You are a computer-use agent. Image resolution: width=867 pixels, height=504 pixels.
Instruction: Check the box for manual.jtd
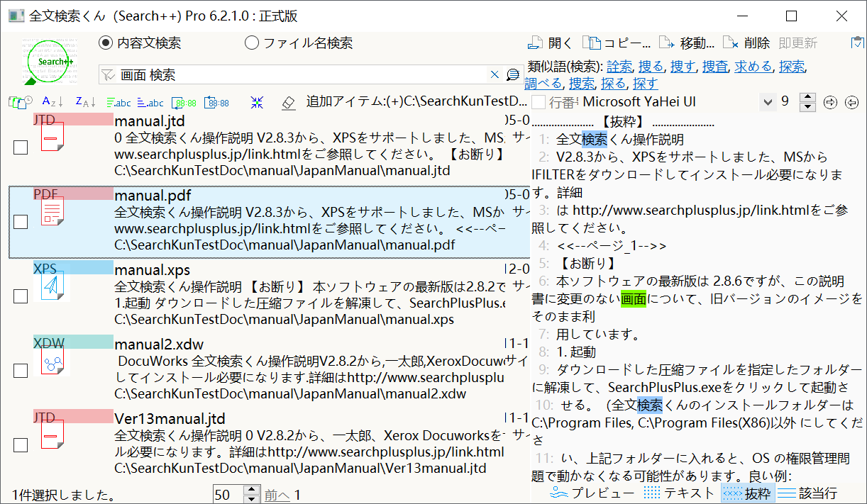[21, 147]
